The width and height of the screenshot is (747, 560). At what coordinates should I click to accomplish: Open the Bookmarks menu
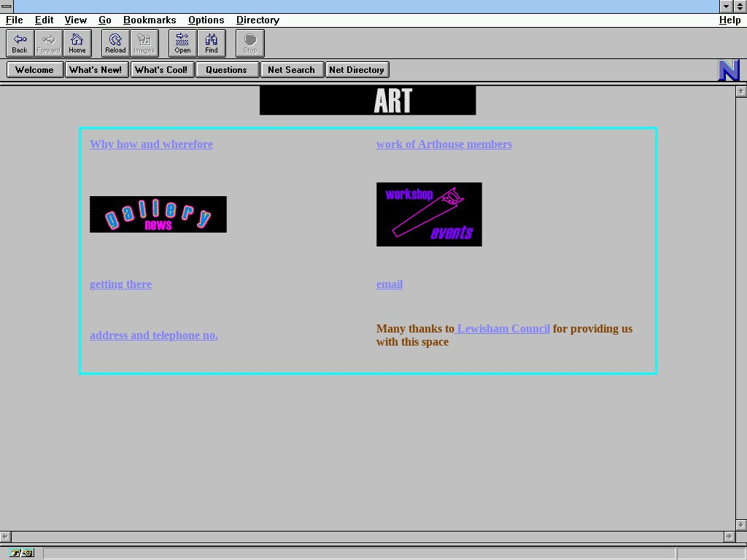click(150, 20)
